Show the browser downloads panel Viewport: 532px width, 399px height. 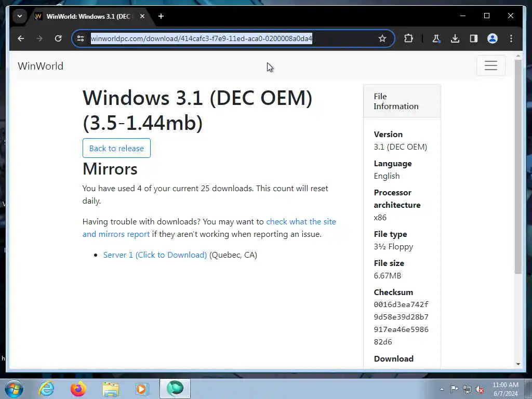(x=455, y=38)
